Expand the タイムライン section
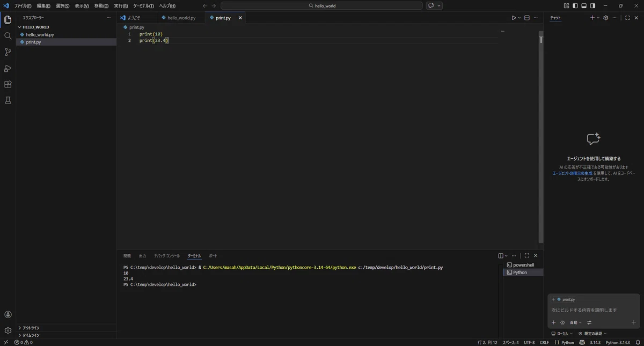 tap(66, 335)
